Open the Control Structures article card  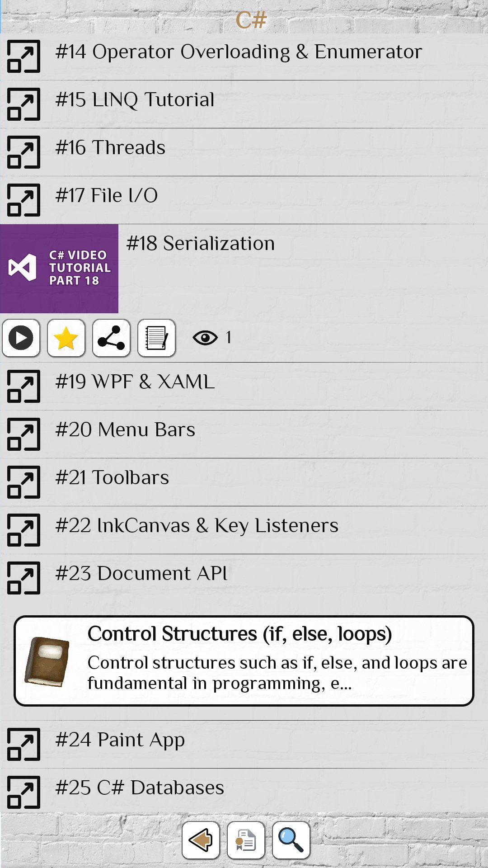tap(244, 660)
